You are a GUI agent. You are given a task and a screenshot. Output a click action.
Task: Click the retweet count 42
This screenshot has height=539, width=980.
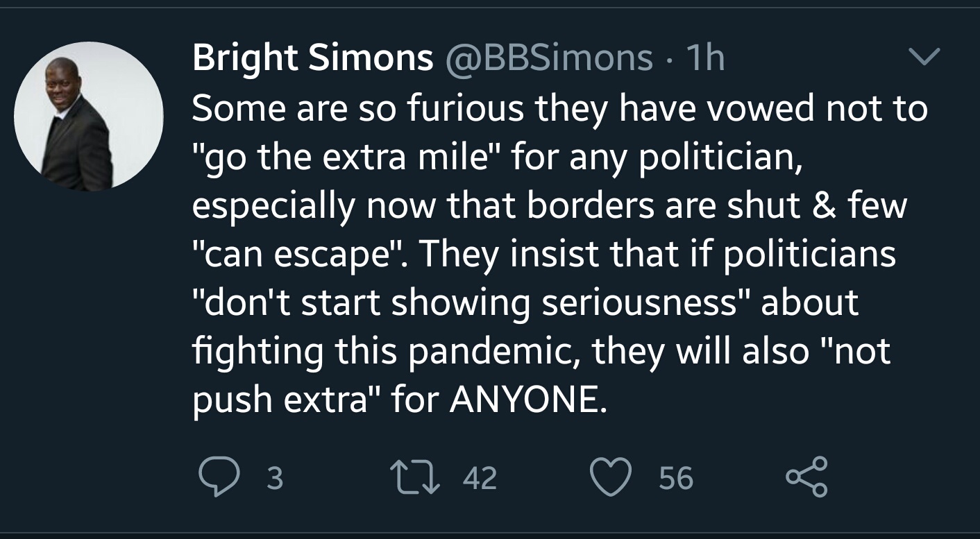pos(480,478)
